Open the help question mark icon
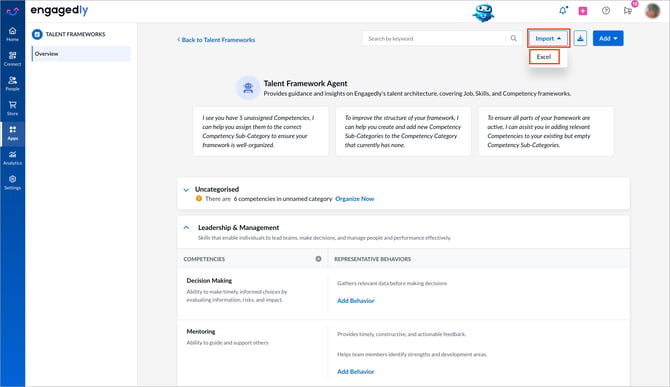 pyautogui.click(x=606, y=11)
